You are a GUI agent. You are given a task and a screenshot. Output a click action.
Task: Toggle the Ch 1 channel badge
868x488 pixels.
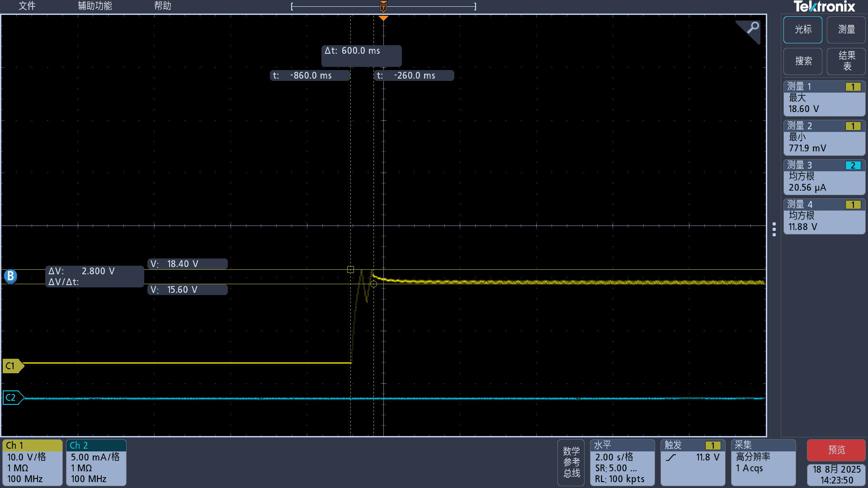32,462
